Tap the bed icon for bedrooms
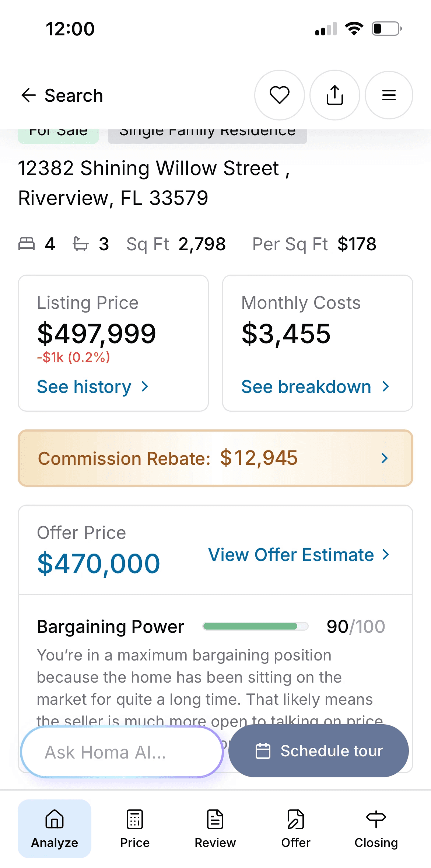The image size is (431, 868). click(27, 244)
